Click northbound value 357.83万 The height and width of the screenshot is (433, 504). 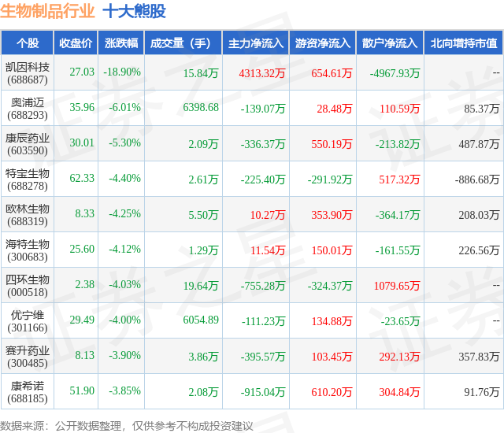point(479,357)
